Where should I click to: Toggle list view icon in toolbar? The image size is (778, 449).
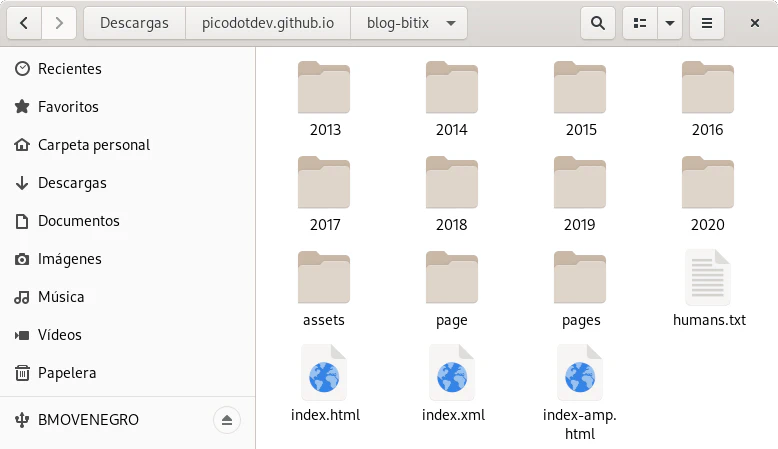click(x=640, y=23)
